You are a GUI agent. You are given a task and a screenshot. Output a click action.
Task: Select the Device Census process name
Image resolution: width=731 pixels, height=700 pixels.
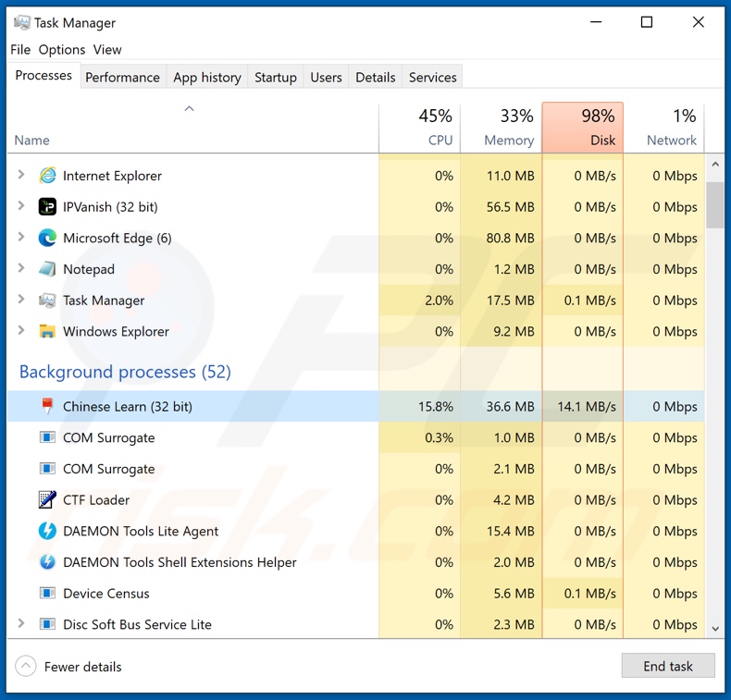(x=106, y=594)
